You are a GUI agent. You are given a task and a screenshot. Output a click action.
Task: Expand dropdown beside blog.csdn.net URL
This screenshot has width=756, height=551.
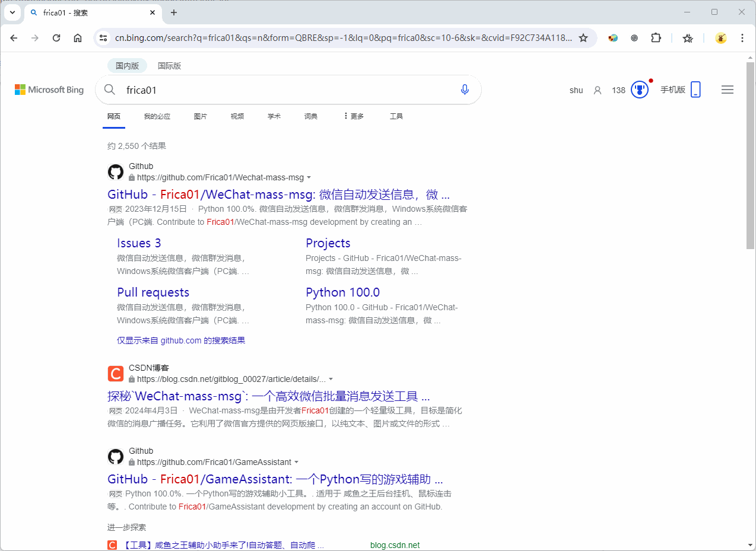point(331,379)
